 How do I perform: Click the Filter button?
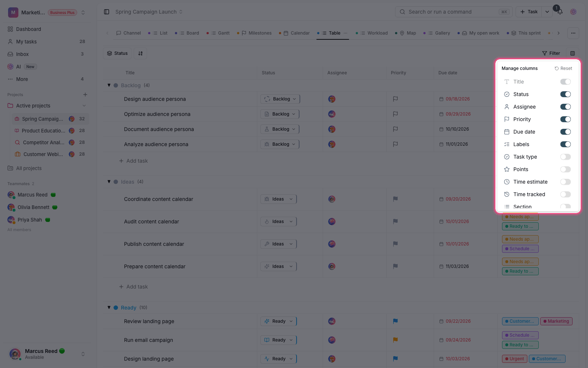551,53
